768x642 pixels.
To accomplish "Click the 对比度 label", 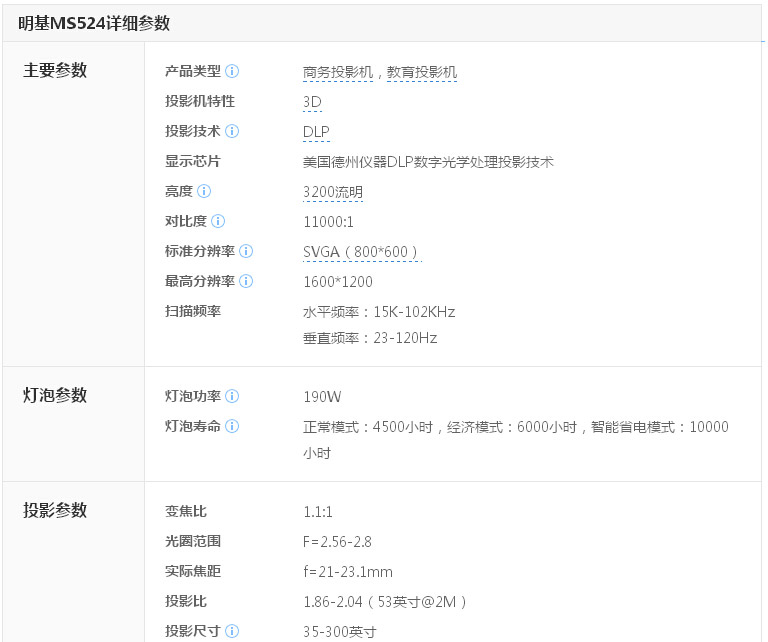I will 186,221.
